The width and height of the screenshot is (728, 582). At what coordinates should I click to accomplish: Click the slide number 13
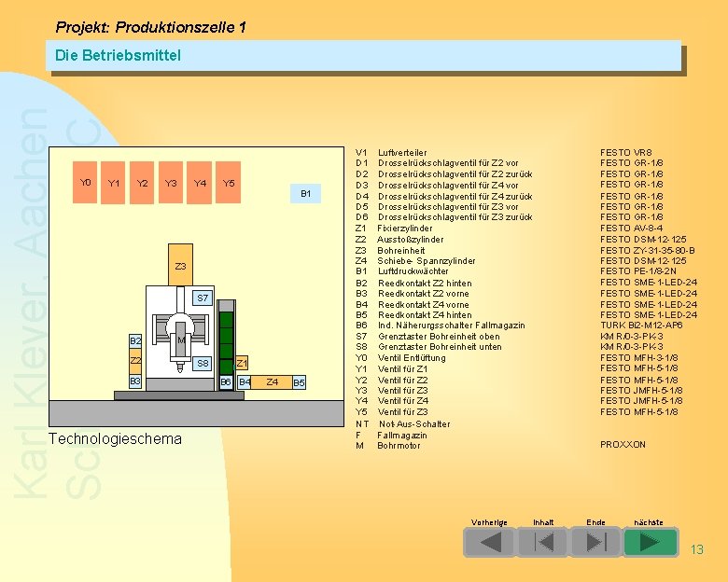point(697,549)
